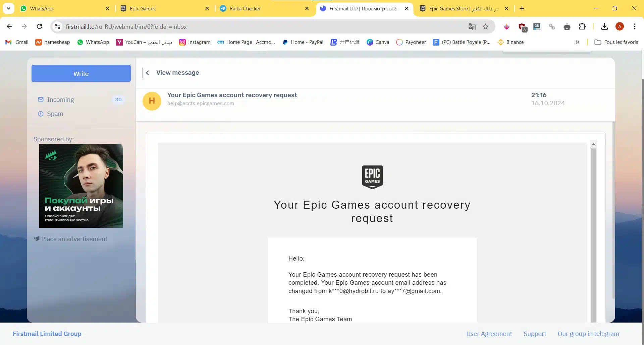Open the red shield extension

click(522, 27)
